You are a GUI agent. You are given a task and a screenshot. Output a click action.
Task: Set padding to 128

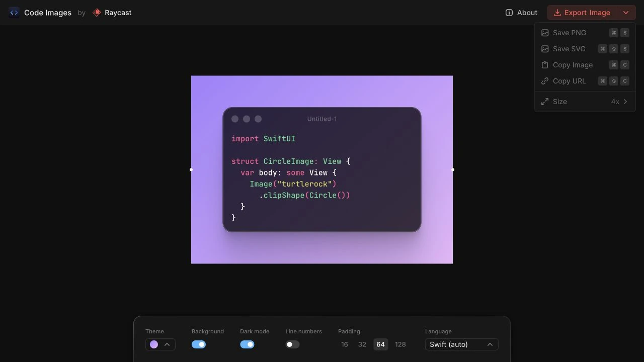coord(400,344)
